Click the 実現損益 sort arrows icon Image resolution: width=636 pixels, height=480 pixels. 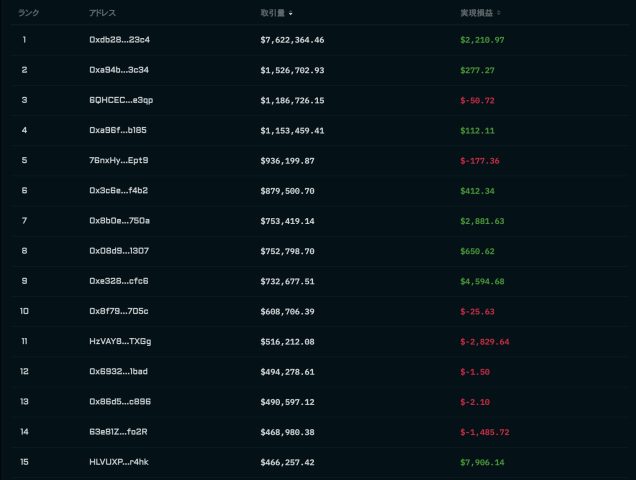499,14
